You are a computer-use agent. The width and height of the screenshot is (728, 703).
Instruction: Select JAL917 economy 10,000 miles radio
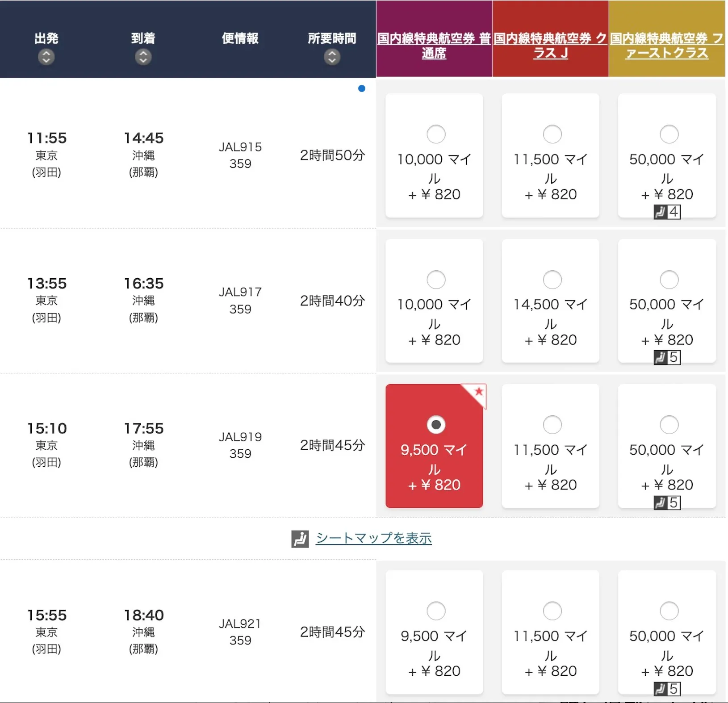[x=436, y=280]
